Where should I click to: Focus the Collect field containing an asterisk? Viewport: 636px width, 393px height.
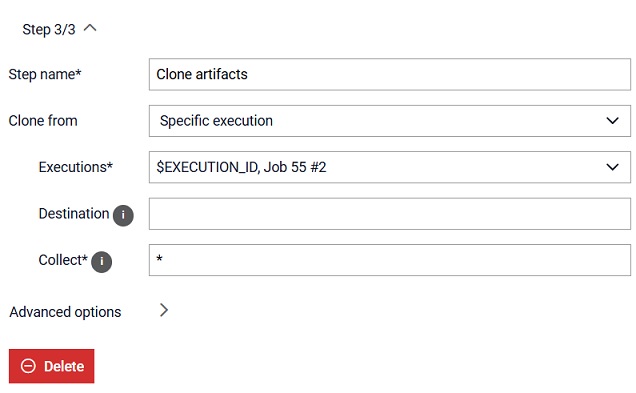click(389, 260)
